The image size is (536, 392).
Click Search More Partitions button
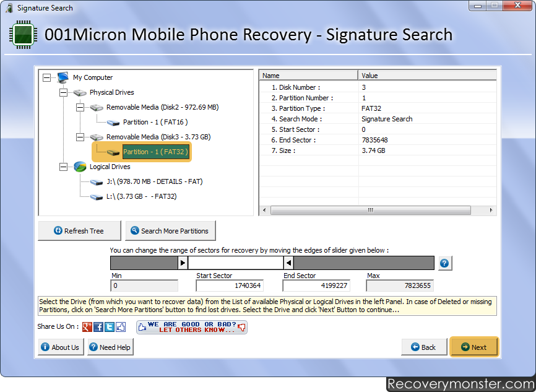[x=171, y=231]
